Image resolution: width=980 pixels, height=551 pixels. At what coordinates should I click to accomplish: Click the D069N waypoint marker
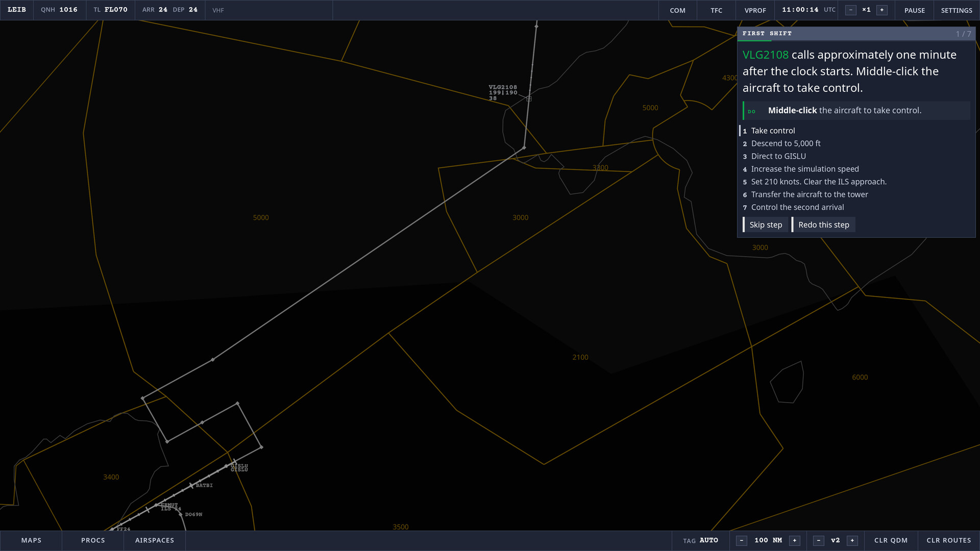(x=181, y=514)
